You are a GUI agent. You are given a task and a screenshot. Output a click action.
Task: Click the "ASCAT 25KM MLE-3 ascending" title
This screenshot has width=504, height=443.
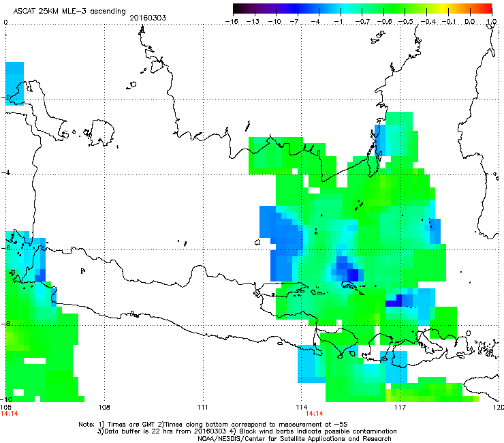[x=69, y=12]
